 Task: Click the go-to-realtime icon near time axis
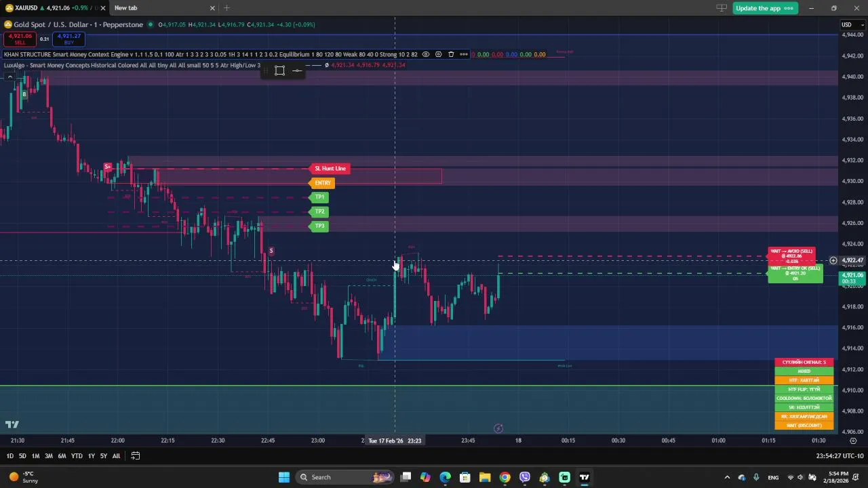498,428
